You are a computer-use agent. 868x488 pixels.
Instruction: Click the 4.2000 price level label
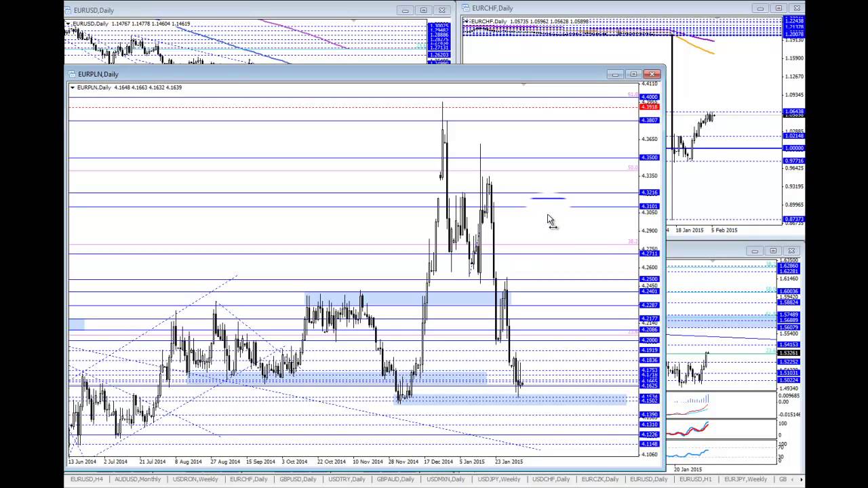coord(650,340)
